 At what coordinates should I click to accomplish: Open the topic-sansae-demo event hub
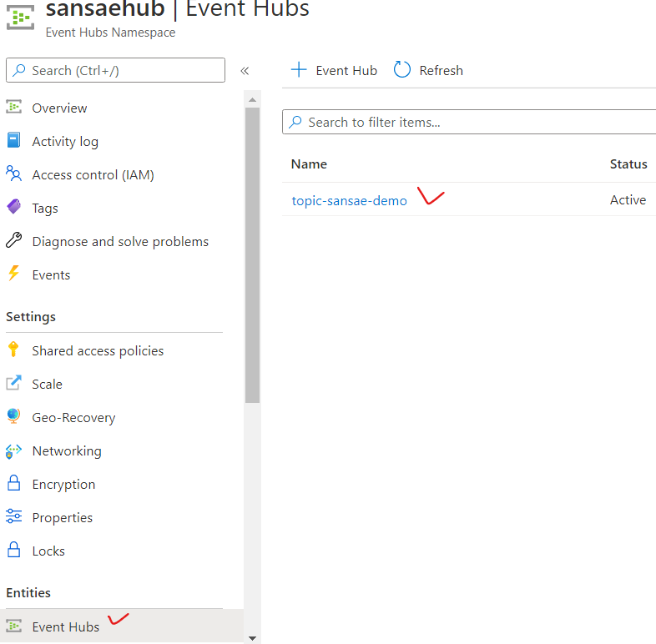tap(349, 200)
